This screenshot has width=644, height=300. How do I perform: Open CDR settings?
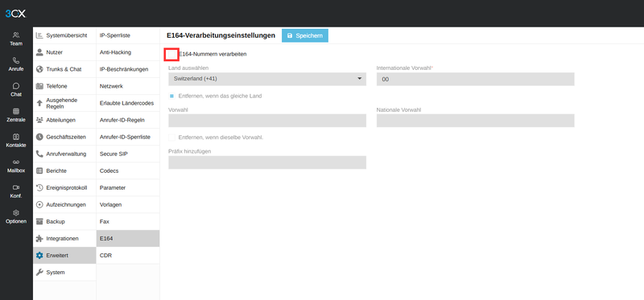[128, 255]
